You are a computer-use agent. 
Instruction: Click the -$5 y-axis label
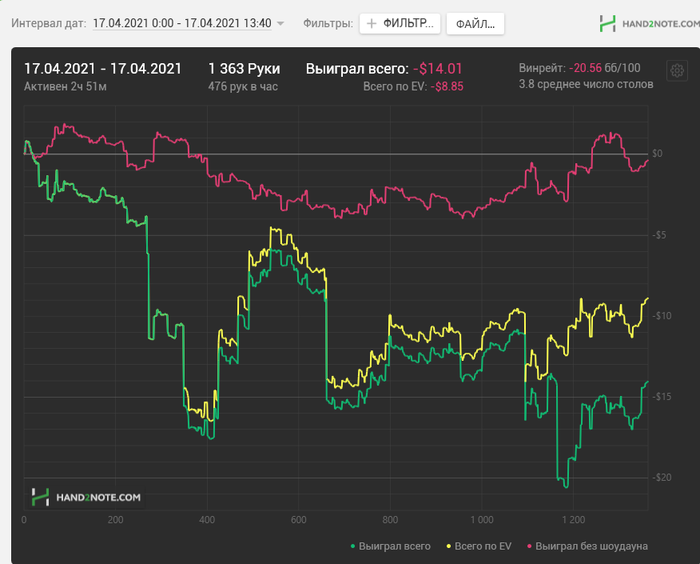click(659, 235)
